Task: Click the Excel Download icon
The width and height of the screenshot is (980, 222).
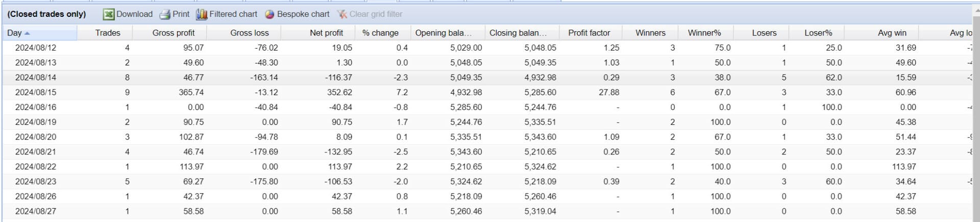Action: [108, 14]
